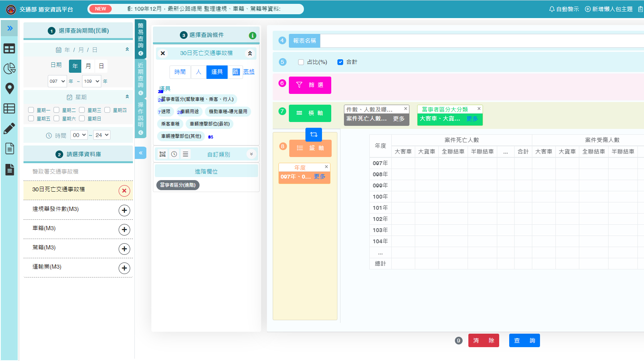Check the 星期一 weekday checkbox
The height and width of the screenshot is (361, 644).
click(x=31, y=110)
